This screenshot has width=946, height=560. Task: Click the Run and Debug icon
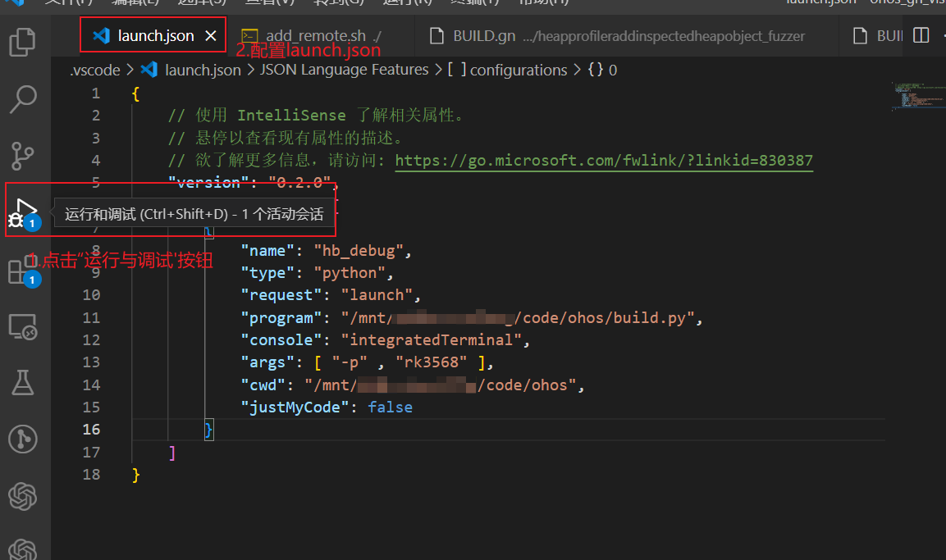click(24, 212)
